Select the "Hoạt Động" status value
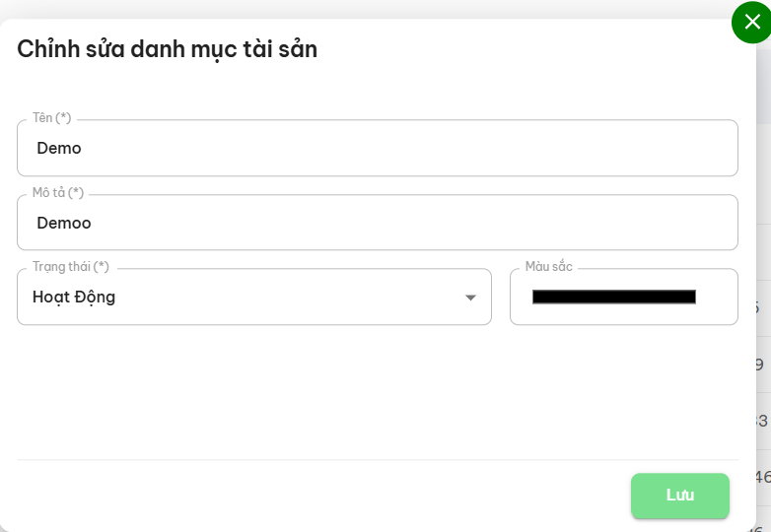This screenshot has width=771, height=532. (74, 297)
